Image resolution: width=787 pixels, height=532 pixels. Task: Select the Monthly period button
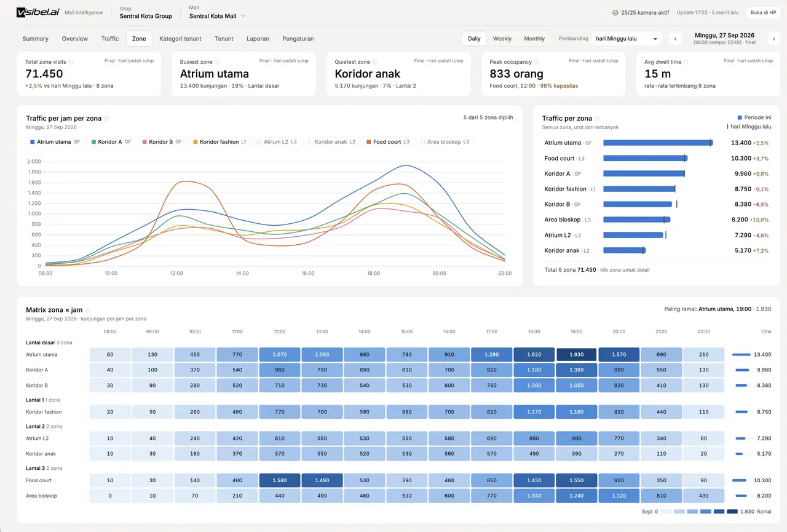tap(534, 39)
